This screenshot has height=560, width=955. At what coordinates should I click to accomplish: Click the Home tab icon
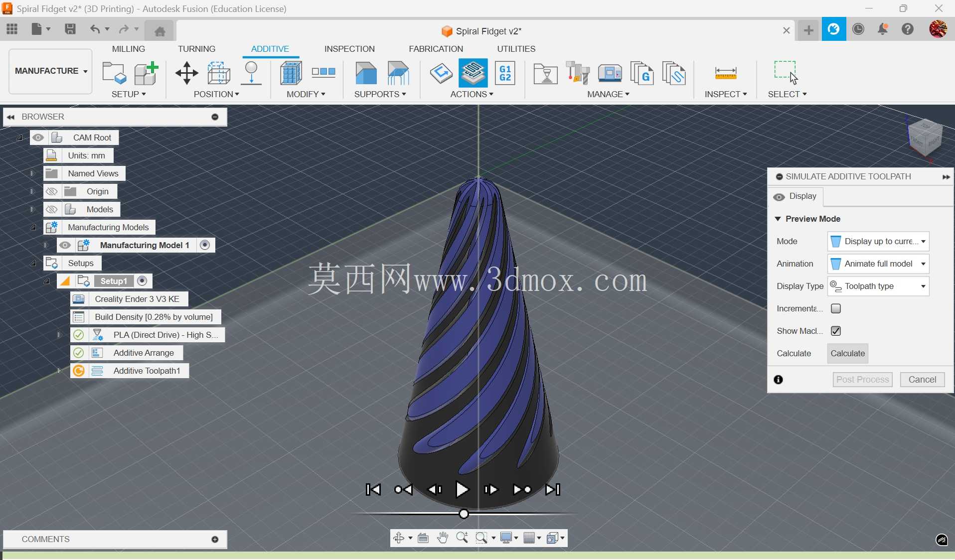pyautogui.click(x=159, y=31)
